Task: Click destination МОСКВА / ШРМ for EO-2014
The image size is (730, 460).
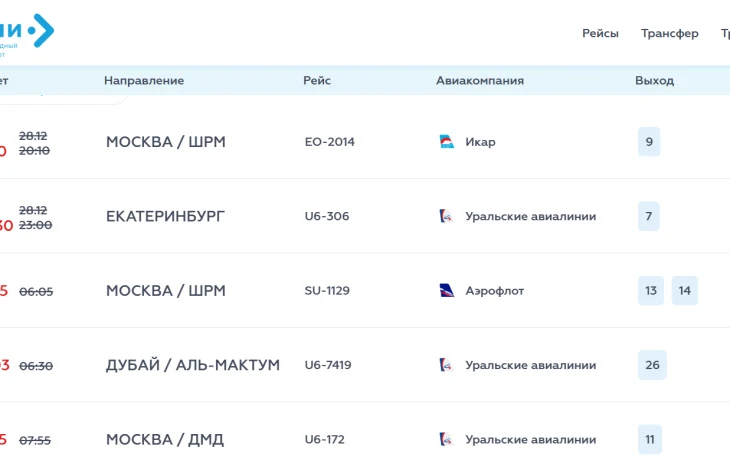Action: point(166,142)
